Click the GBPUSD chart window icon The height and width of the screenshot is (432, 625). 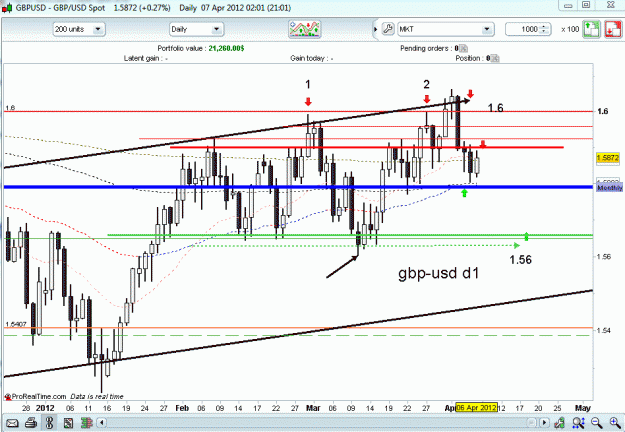pos(7,8)
